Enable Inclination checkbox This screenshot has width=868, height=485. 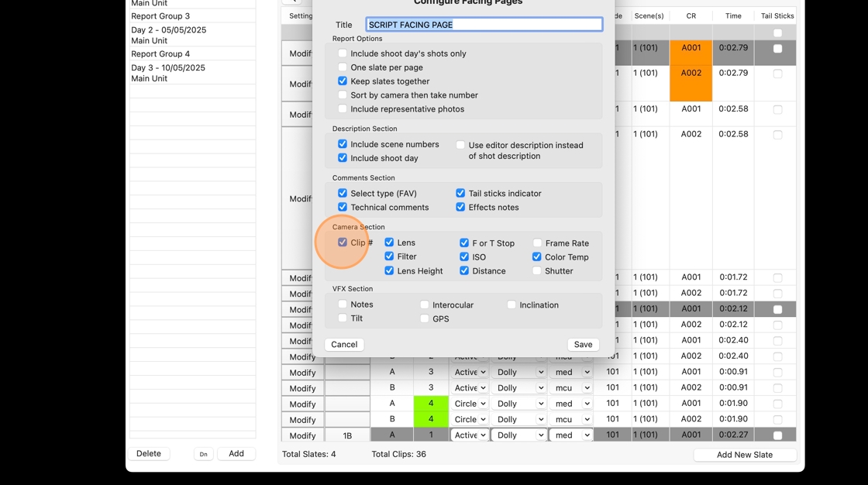(511, 304)
